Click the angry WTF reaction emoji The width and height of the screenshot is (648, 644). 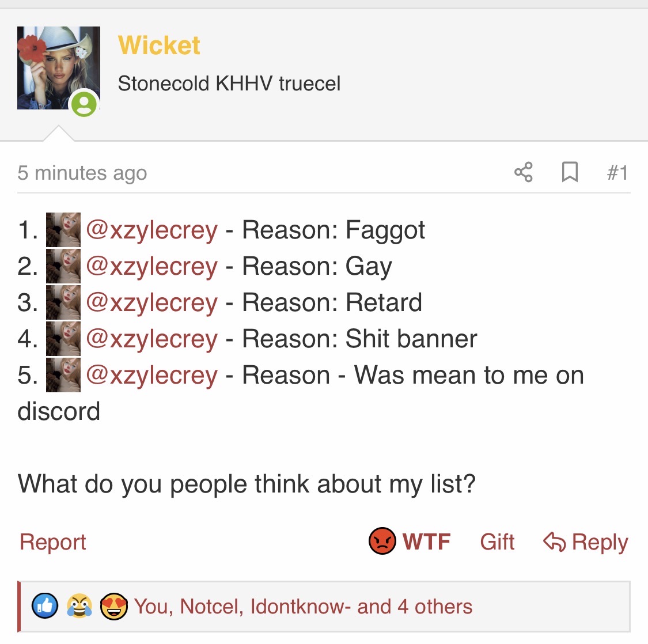tap(382, 541)
